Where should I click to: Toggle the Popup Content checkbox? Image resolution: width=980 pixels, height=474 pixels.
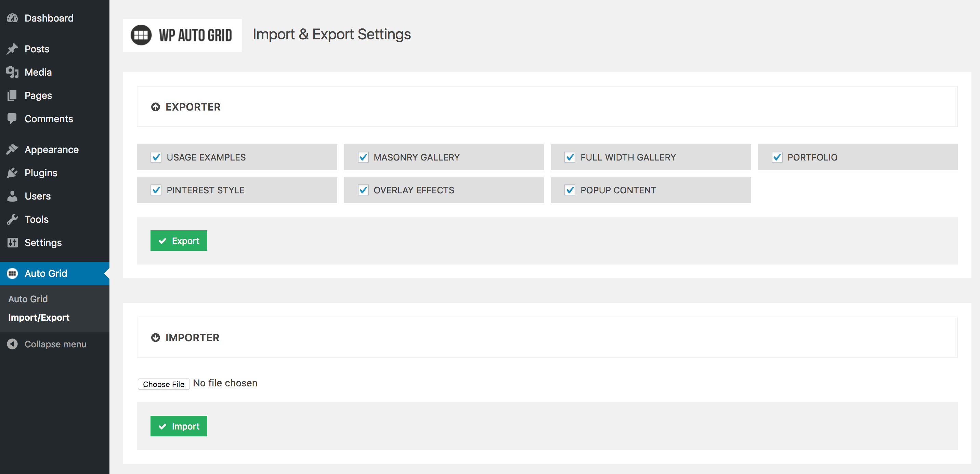[x=570, y=190]
